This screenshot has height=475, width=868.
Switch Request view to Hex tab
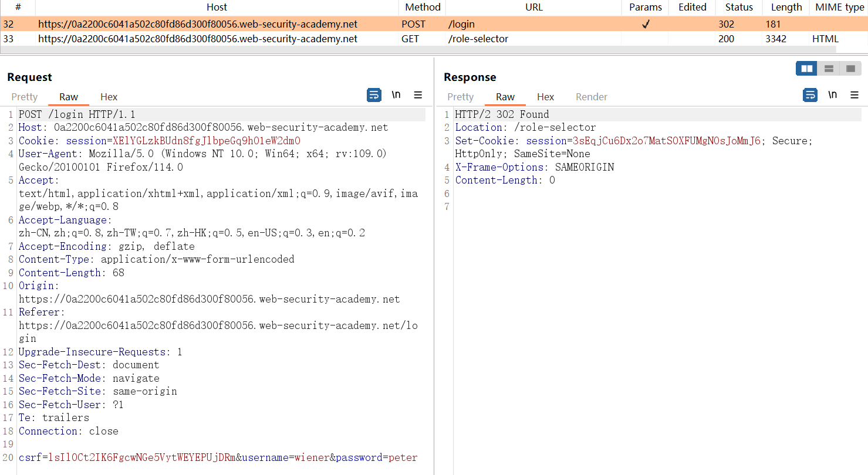[109, 97]
